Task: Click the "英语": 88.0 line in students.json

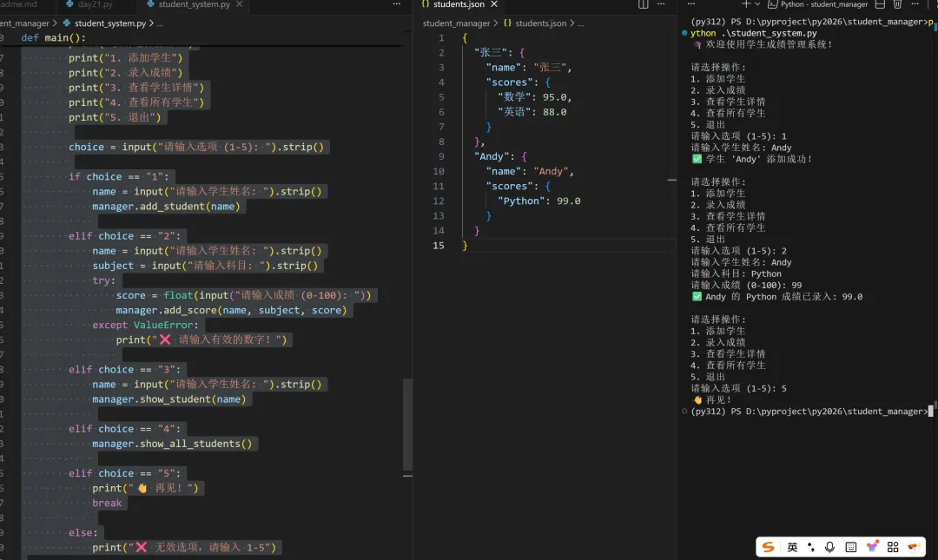Action: pos(532,112)
